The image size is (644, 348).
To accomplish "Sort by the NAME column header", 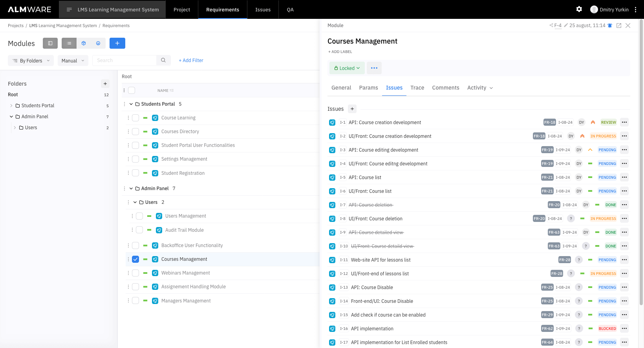I will tap(165, 90).
